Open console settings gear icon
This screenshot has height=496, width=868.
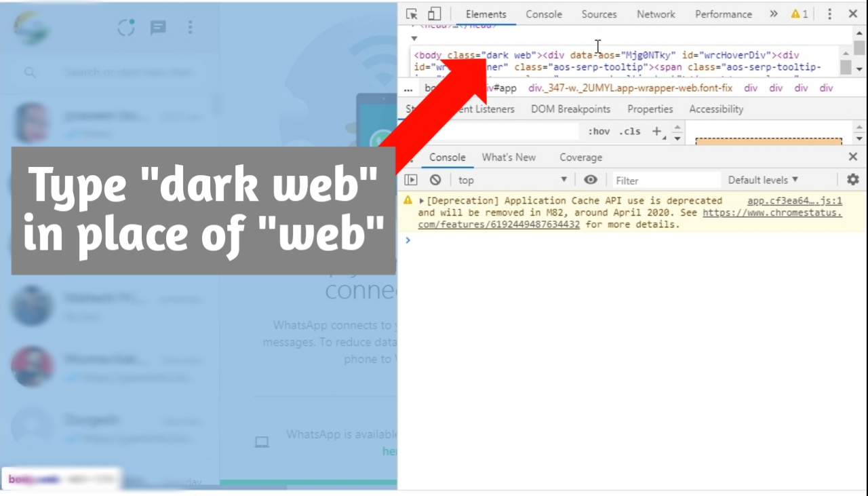(853, 180)
